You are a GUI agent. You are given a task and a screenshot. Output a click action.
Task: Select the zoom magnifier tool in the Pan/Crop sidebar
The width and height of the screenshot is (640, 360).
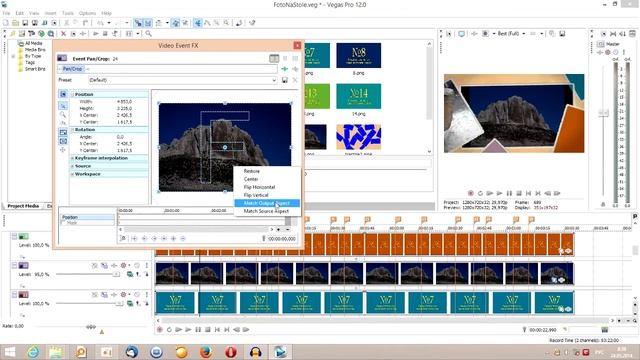(63, 115)
